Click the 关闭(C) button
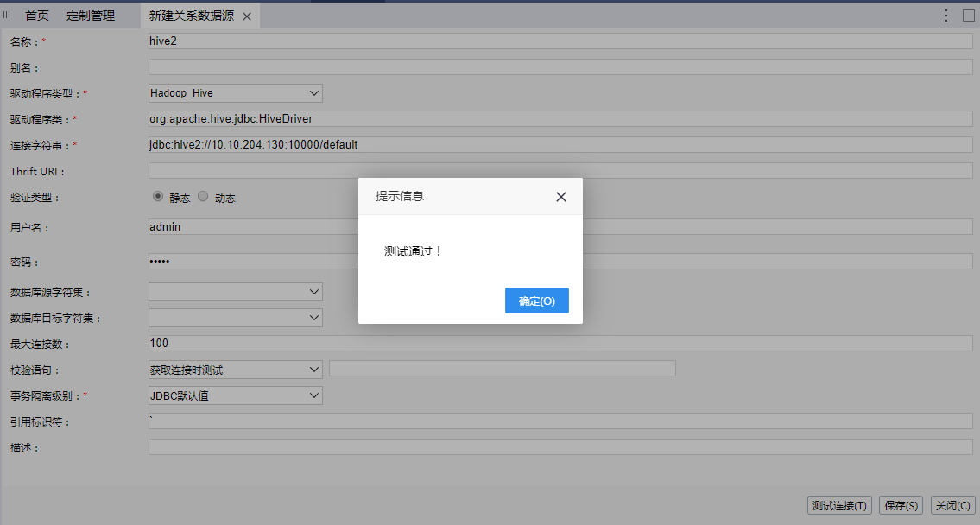Viewport: 980px width, 525px height. (953, 506)
